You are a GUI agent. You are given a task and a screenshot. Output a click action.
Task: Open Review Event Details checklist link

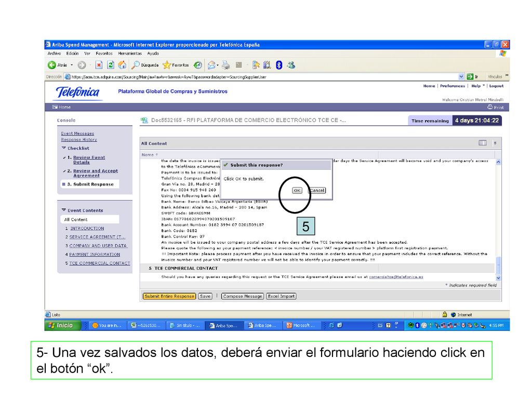(x=89, y=160)
